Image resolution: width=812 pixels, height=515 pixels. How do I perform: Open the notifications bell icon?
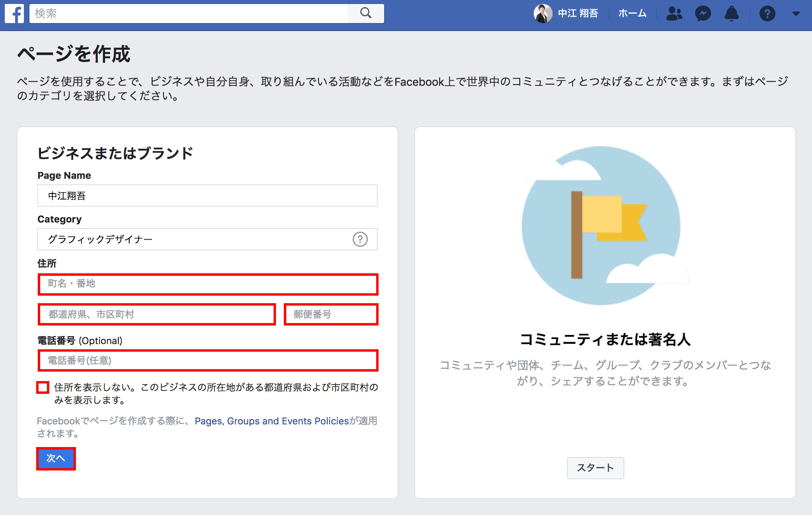pos(731,14)
